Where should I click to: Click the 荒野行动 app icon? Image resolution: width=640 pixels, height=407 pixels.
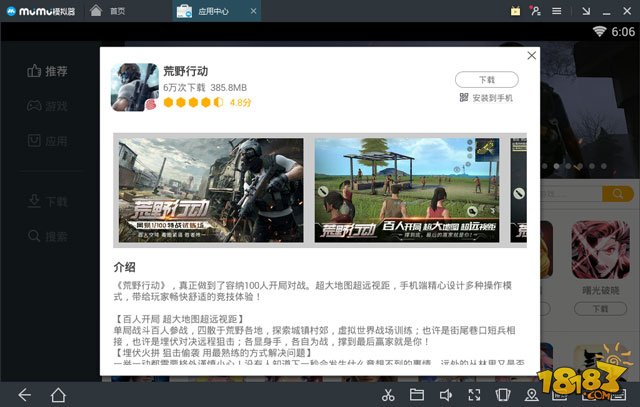click(x=135, y=87)
